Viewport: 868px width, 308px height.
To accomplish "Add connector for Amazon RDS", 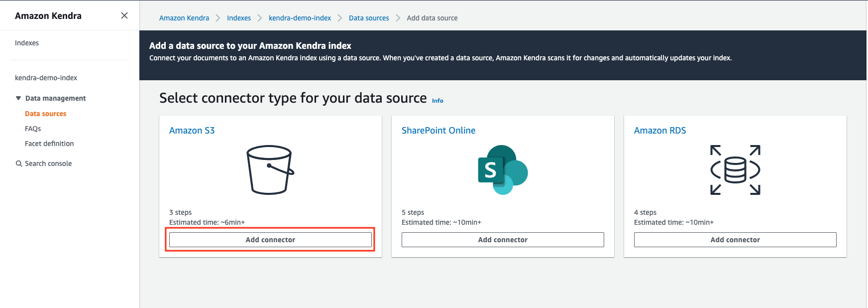I will (x=735, y=240).
